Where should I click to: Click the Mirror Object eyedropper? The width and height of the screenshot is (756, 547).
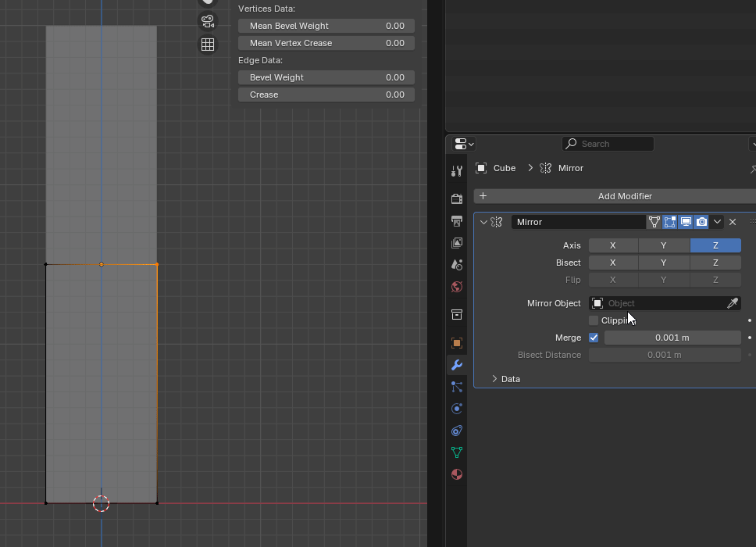(x=733, y=303)
